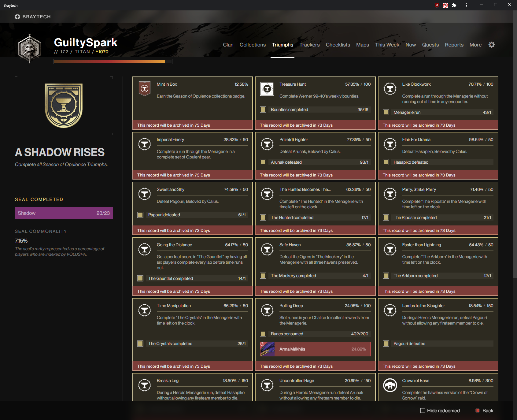This screenshot has height=420, width=517.
Task: Click the Parry, Strike, Parry chalice icon
Action: point(390,194)
